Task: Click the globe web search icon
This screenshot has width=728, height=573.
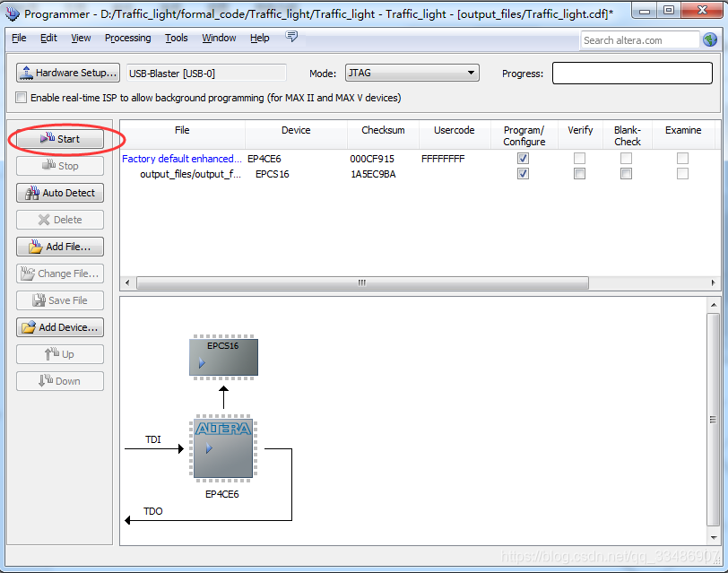Action: coord(710,40)
